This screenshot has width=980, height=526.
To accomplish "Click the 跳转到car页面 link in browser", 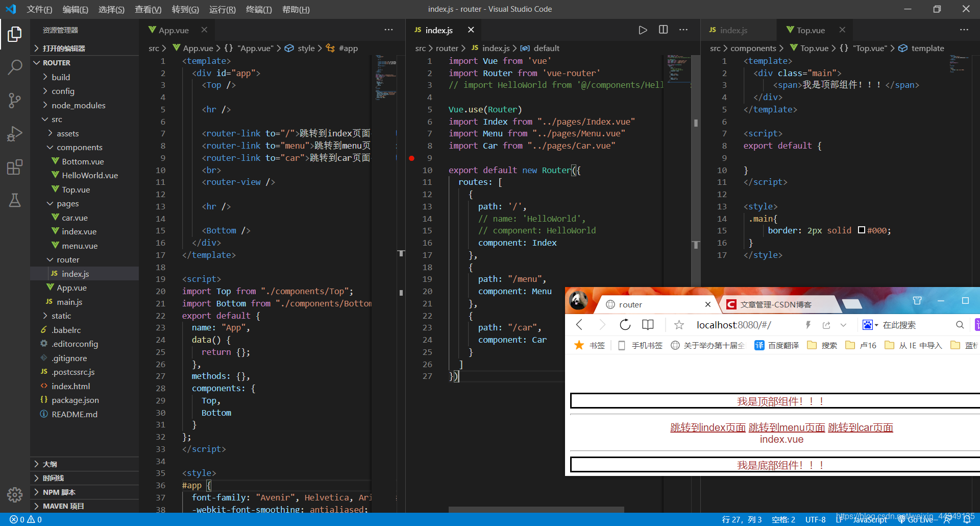I will (861, 427).
